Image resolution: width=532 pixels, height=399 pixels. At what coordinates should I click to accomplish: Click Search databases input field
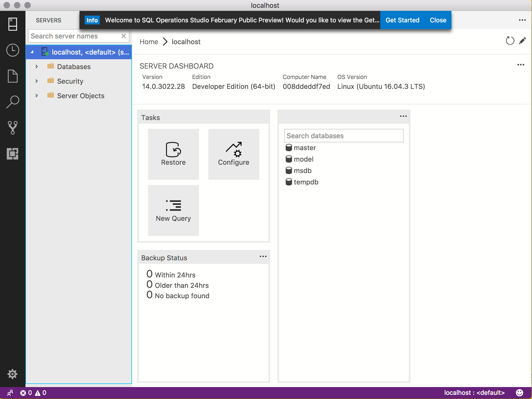[x=343, y=135]
